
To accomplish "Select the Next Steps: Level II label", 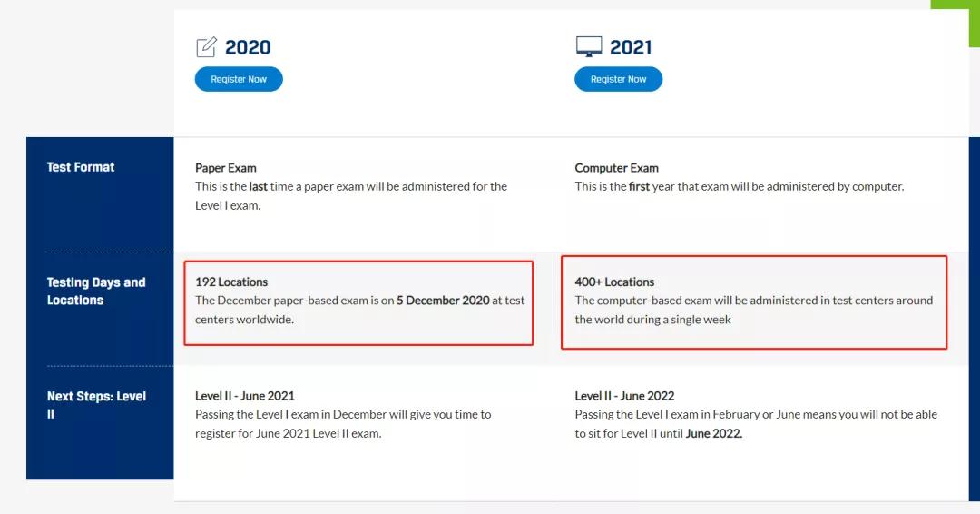I will click(x=95, y=405).
